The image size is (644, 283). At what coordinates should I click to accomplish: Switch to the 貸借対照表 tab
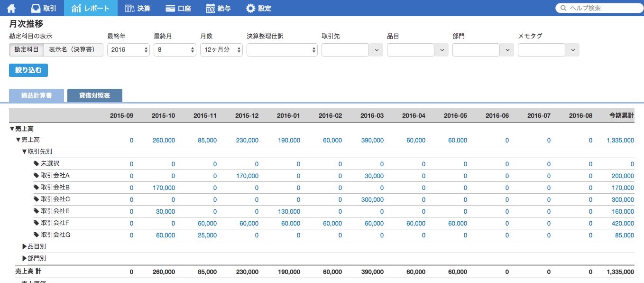(95, 95)
